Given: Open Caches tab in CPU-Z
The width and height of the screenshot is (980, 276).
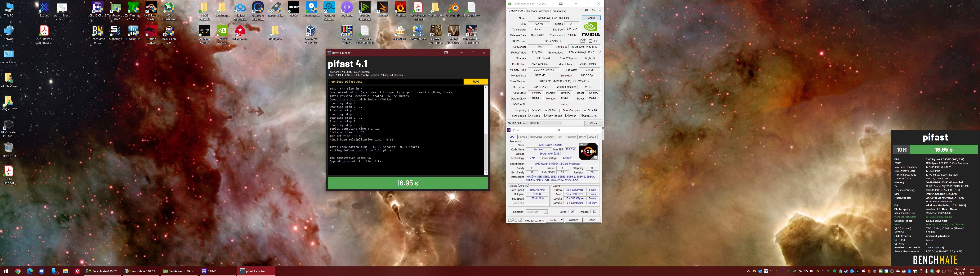Looking at the screenshot, I should click(x=522, y=137).
